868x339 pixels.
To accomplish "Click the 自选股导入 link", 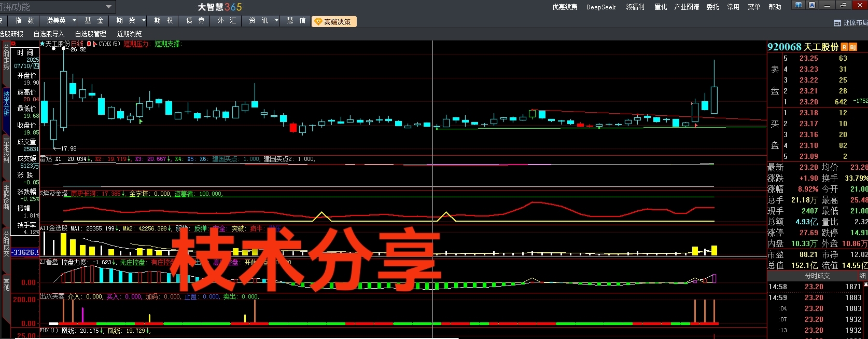I will [x=49, y=34].
